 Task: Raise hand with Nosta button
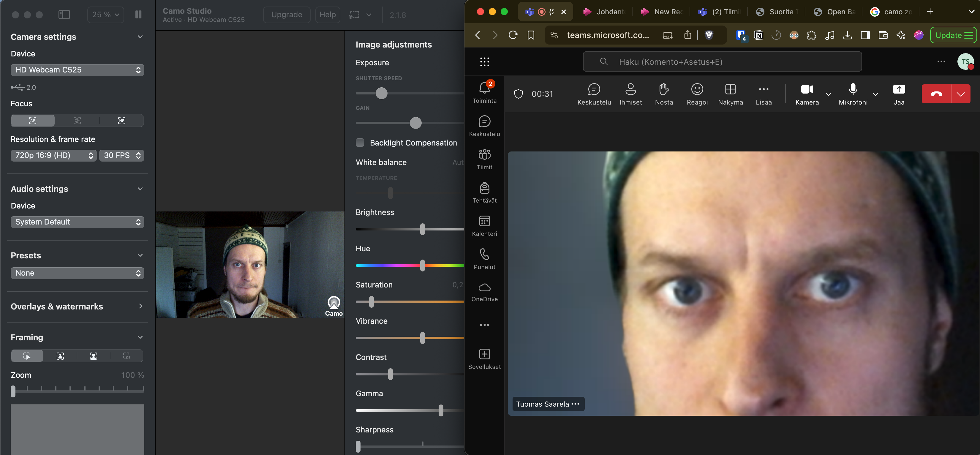664,94
